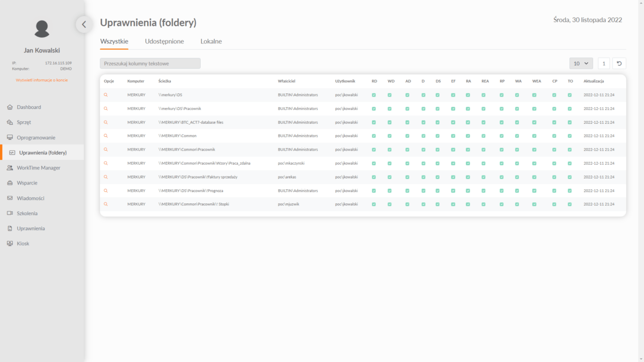The height and width of the screenshot is (362, 644).
Task: Click the magnifier icon for \\merkury\DS row
Action: point(106,94)
